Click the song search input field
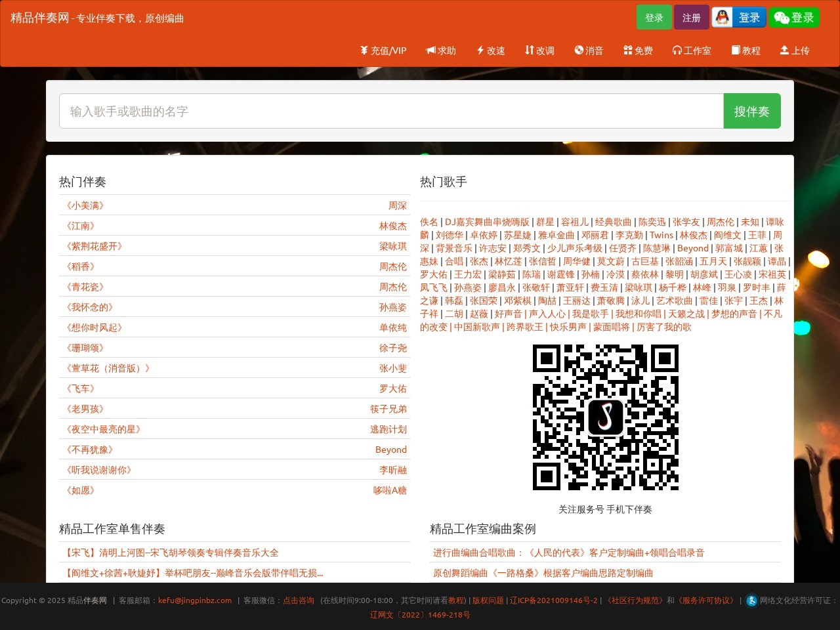Screen dimensions: 840x630 coord(391,111)
